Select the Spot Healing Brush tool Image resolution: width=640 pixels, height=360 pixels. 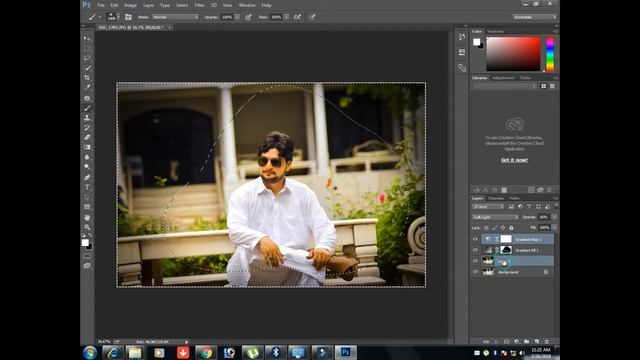tap(87, 98)
